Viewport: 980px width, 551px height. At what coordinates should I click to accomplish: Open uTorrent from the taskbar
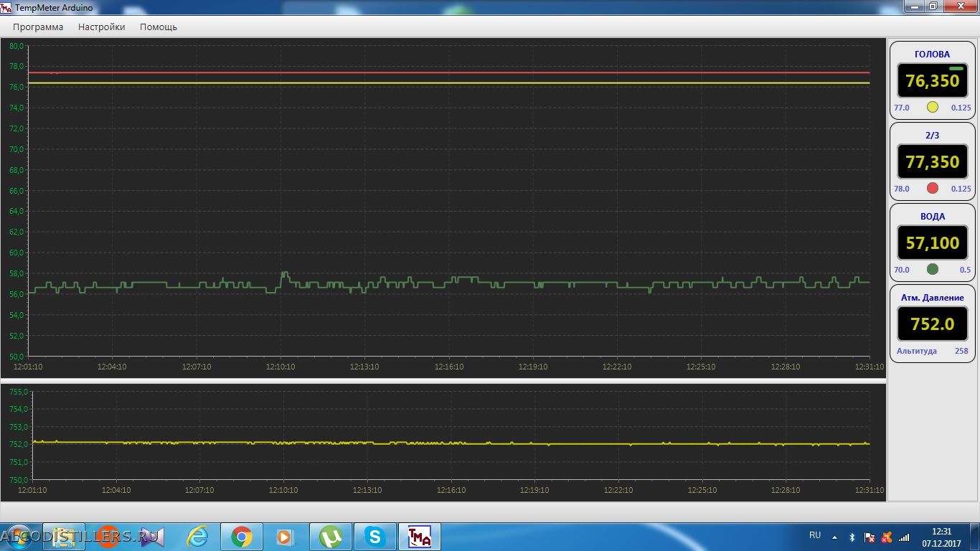click(330, 537)
